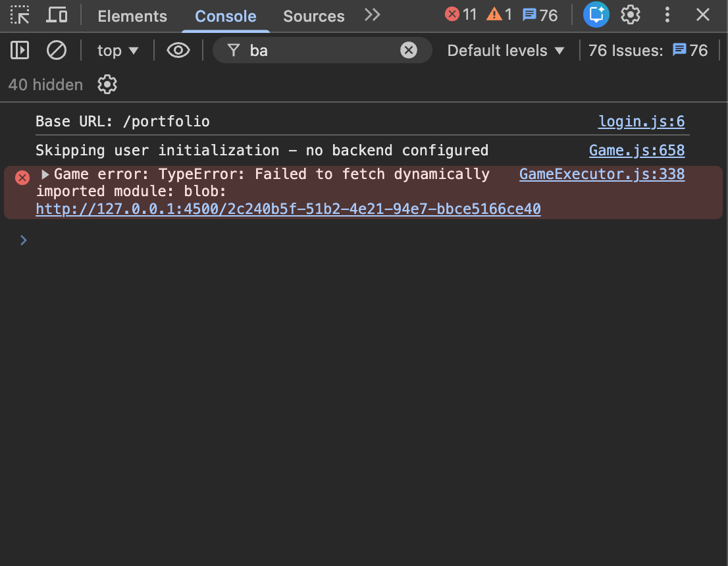Open the GameExecutor.js:338 source link
This screenshot has width=728, height=566.
point(602,174)
